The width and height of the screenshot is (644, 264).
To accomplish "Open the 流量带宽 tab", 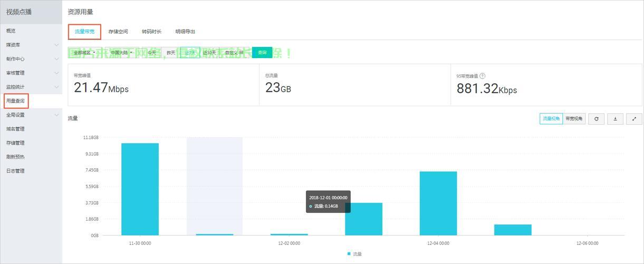I will pyautogui.click(x=84, y=32).
